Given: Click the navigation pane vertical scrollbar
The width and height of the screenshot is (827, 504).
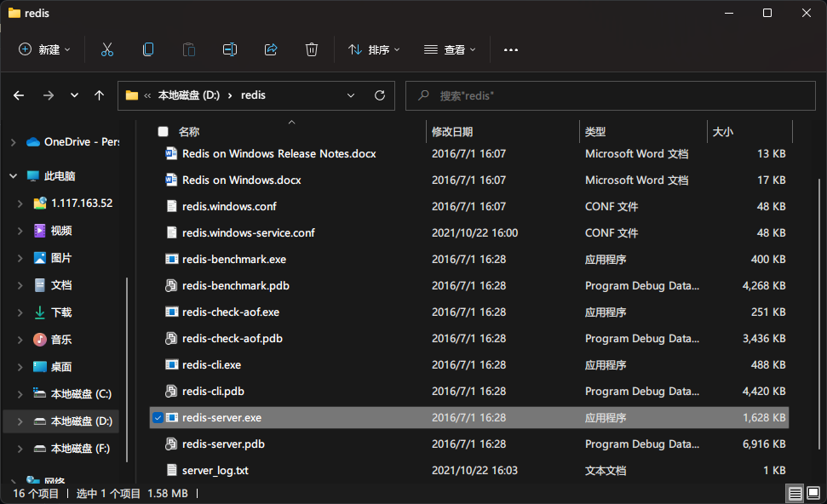Looking at the screenshot, I should [x=127, y=369].
